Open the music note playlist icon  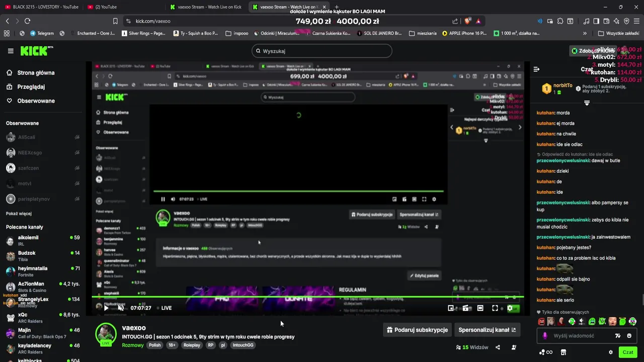[x=586, y=21]
